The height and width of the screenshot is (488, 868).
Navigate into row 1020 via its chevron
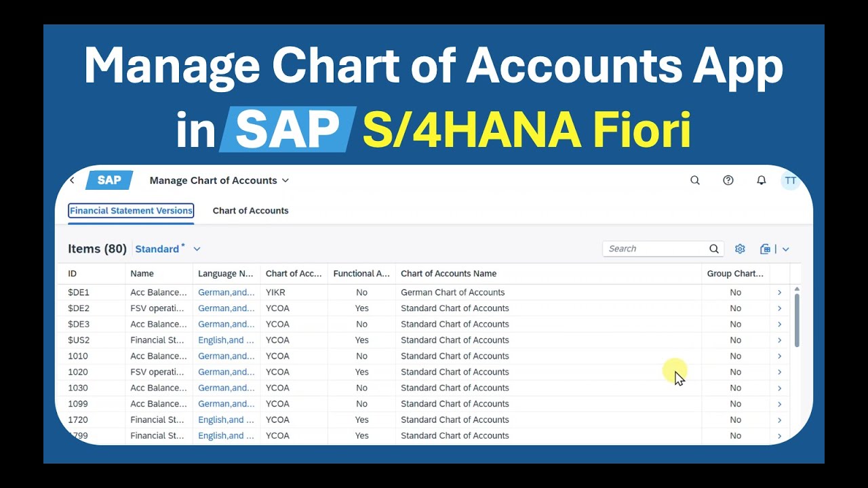(x=780, y=372)
